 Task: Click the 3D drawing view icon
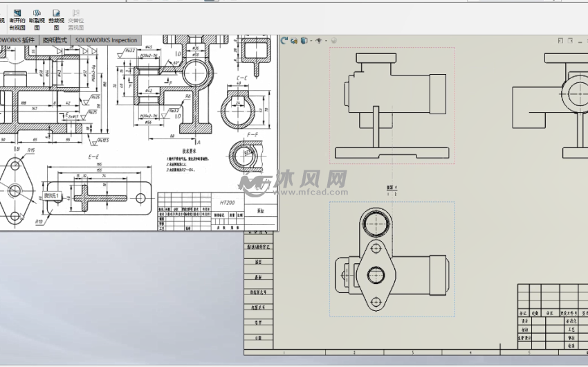pos(294,41)
